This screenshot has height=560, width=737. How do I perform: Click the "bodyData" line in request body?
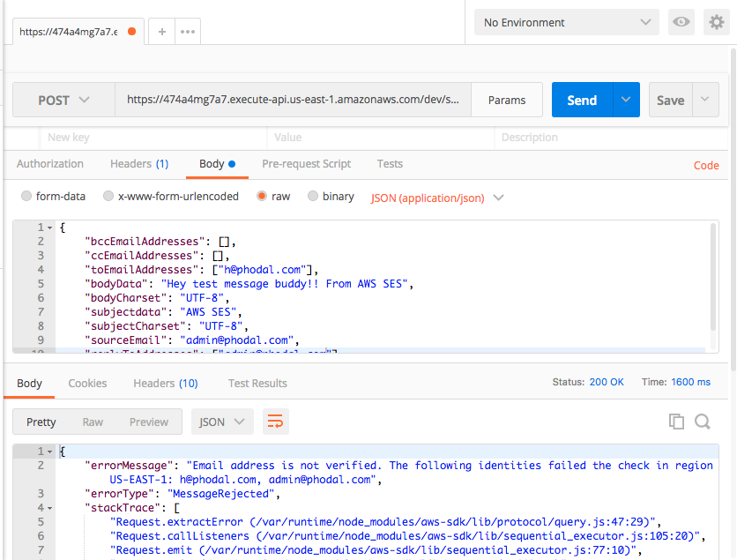249,284
